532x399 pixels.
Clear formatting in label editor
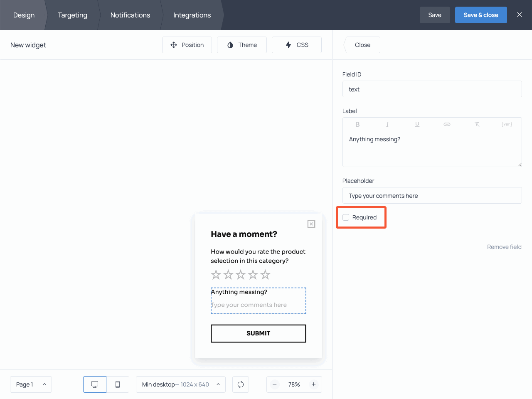(x=477, y=124)
